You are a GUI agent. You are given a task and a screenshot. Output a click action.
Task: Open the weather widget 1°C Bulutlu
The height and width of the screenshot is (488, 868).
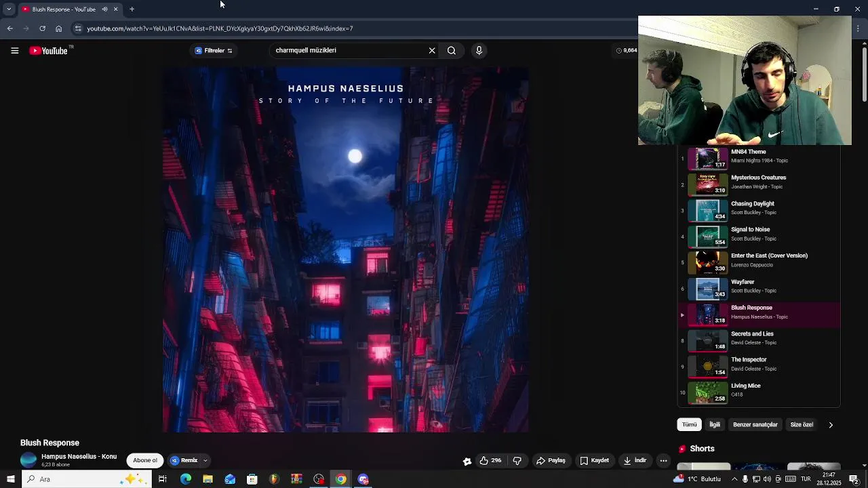coord(697,479)
